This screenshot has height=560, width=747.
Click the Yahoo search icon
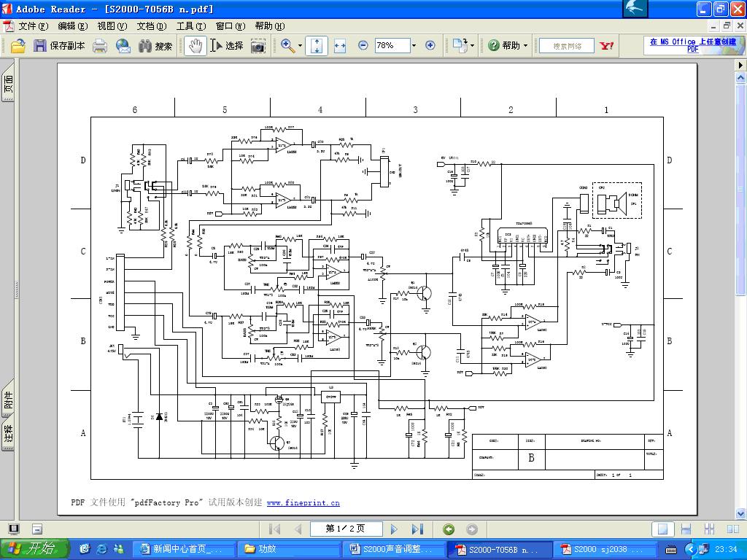[606, 46]
